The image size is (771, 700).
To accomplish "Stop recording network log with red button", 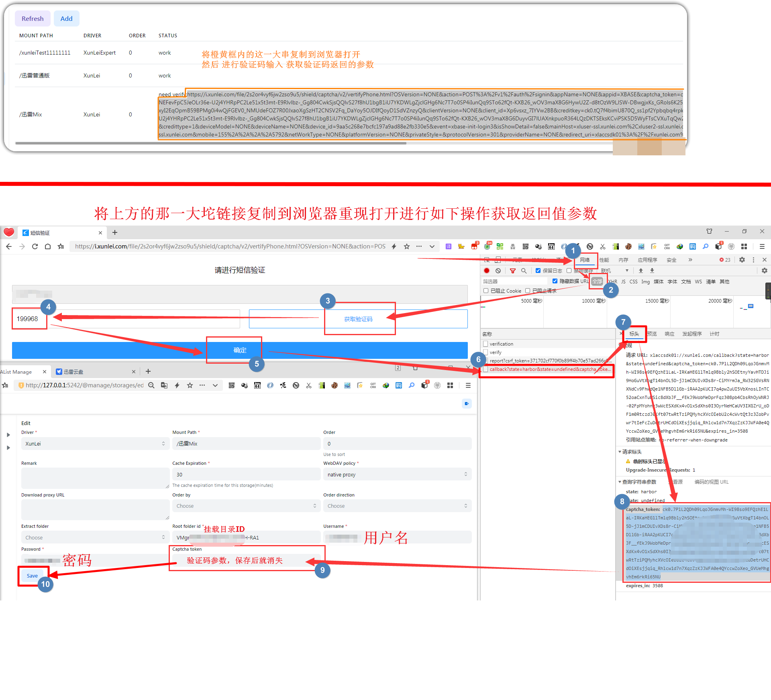I will click(x=487, y=271).
